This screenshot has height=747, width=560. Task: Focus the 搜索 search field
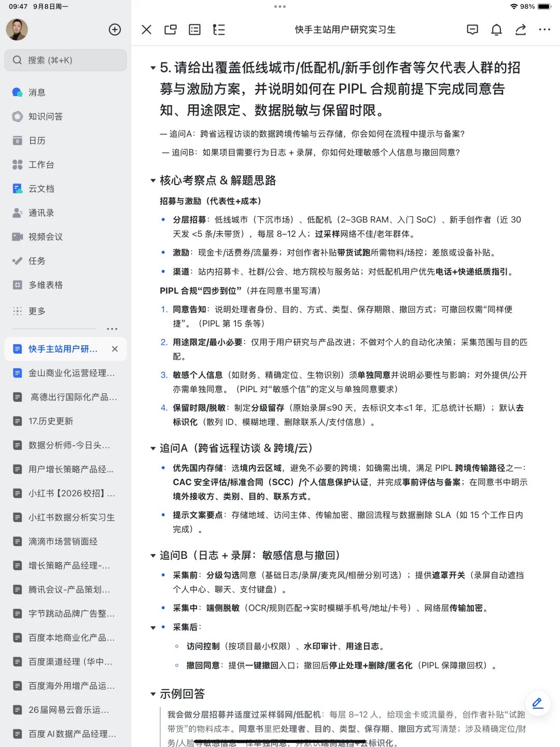(x=65, y=60)
